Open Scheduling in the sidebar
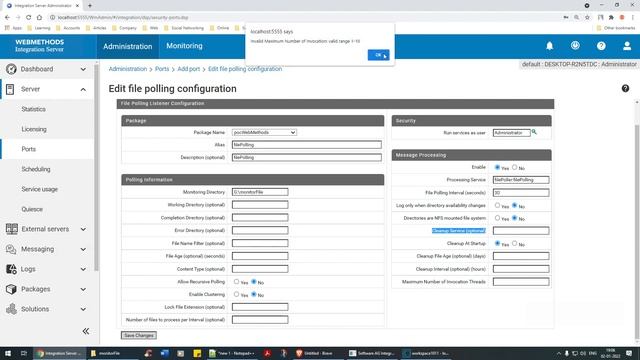The image size is (640, 360). coord(36,169)
